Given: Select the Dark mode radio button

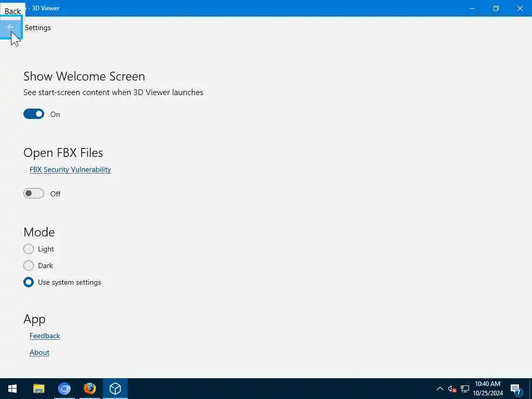Looking at the screenshot, I should coord(29,265).
